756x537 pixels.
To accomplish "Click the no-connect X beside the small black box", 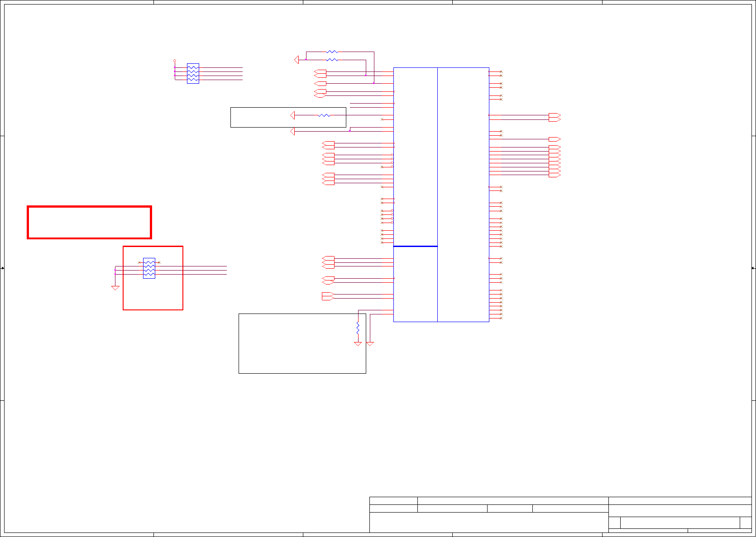I will pyautogui.click(x=382, y=119).
